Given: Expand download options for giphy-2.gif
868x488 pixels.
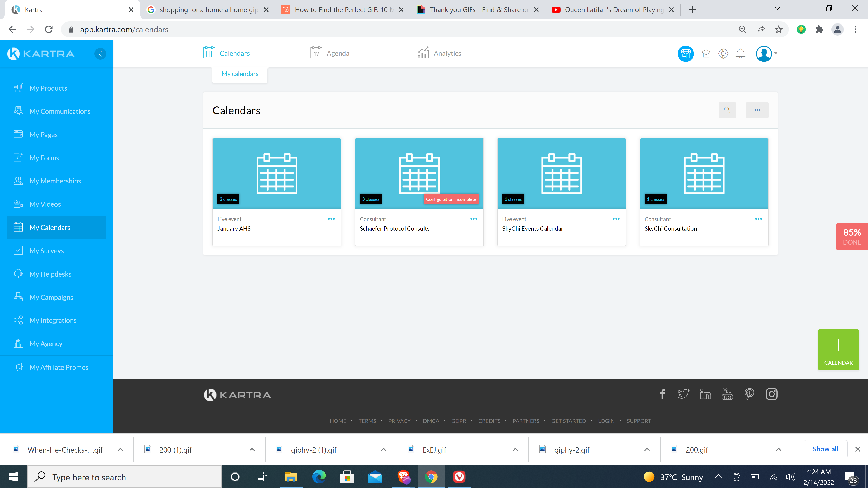Looking at the screenshot, I should coord(647,450).
